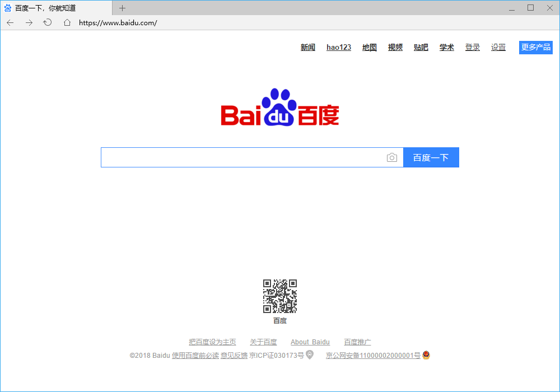Open the 关于百度 link
Screen dimensions: 560x392
(263, 342)
